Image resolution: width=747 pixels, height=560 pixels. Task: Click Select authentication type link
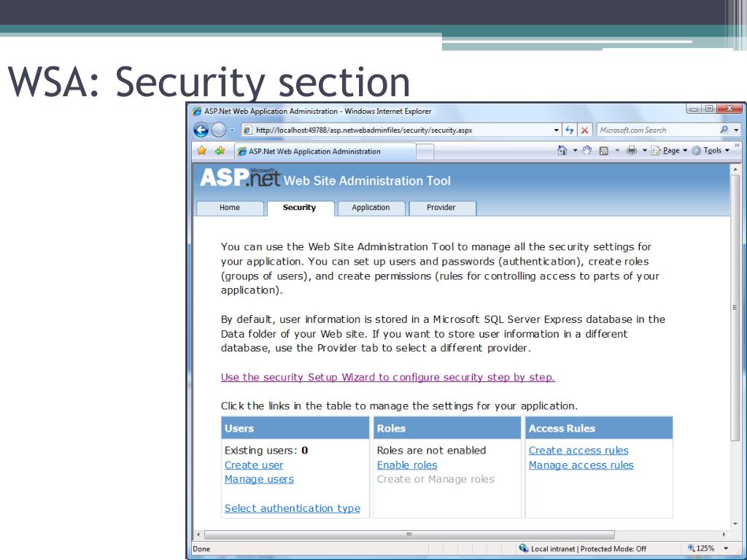293,508
